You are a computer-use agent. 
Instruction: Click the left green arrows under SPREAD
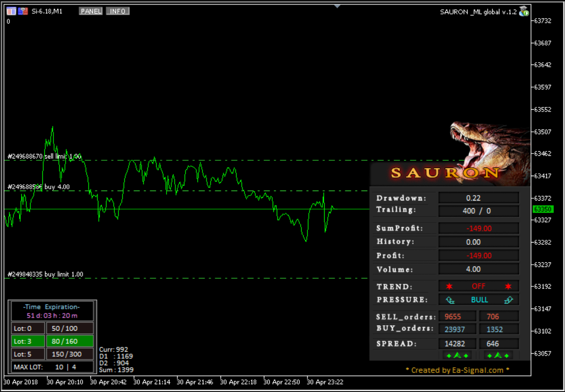[x=458, y=356]
